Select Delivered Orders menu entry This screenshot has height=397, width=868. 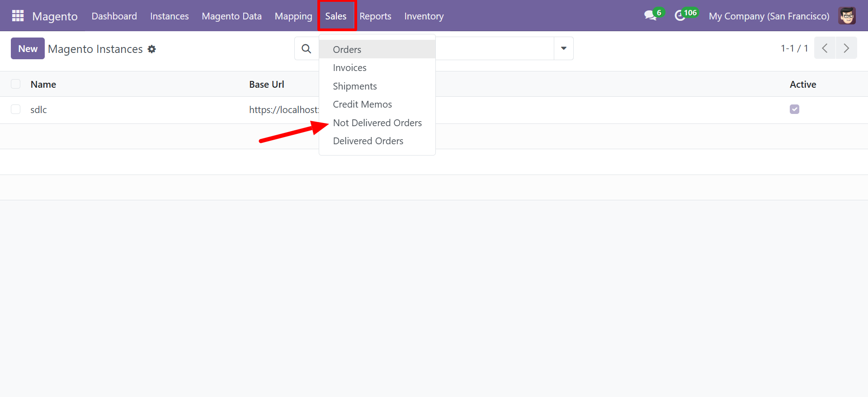pos(377,141)
